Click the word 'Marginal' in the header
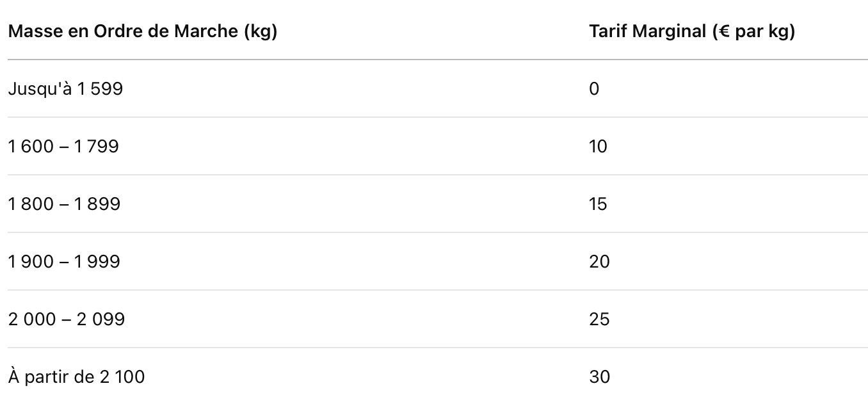This screenshot has width=868, height=411. (668, 32)
